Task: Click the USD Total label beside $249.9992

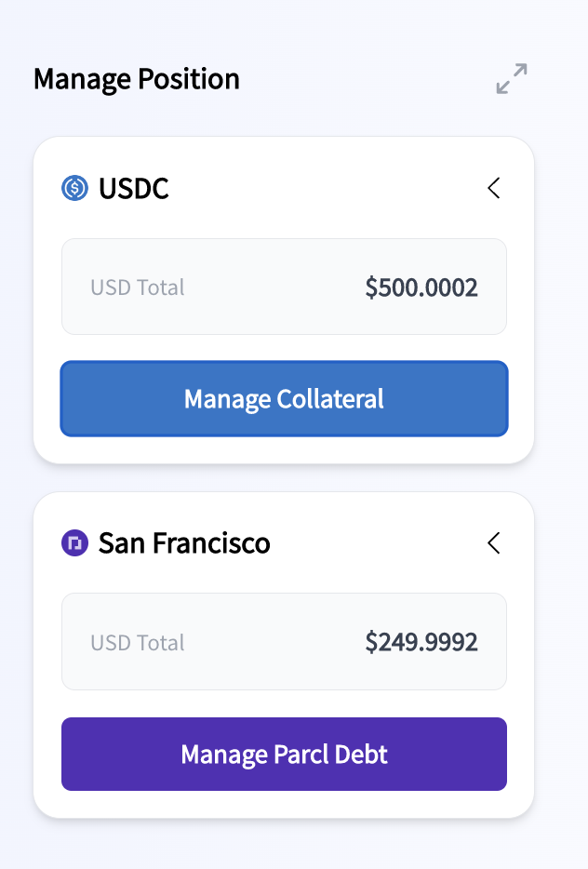Action: pos(138,643)
